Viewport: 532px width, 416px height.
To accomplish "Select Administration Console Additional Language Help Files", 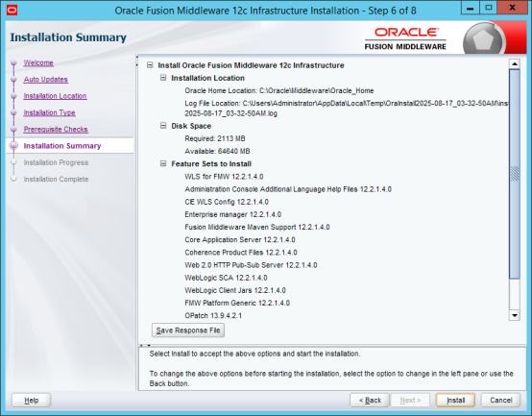I will (x=288, y=189).
